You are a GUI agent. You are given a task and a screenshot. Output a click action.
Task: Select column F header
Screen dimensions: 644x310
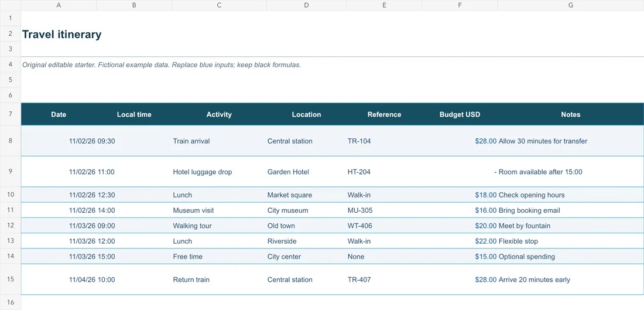tap(460, 5)
